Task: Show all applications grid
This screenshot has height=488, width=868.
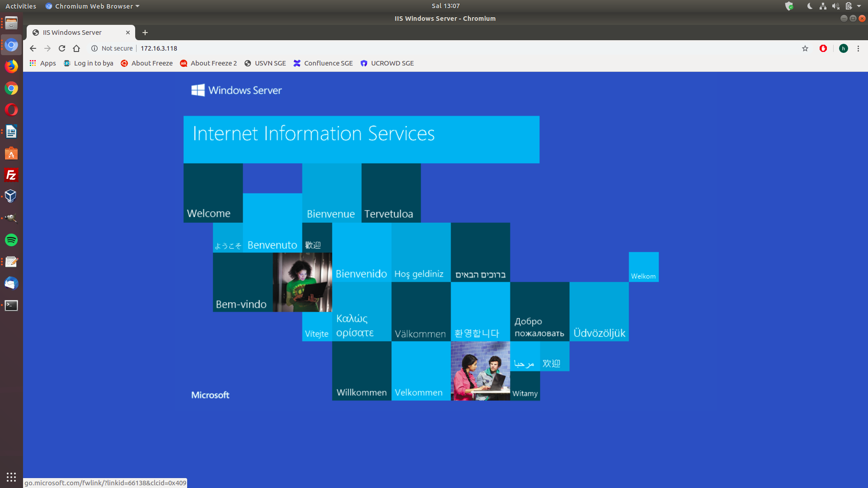Action: click(11, 477)
